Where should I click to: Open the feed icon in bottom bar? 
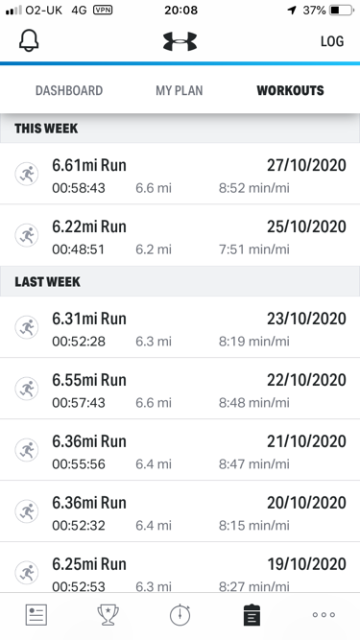tap(36, 615)
